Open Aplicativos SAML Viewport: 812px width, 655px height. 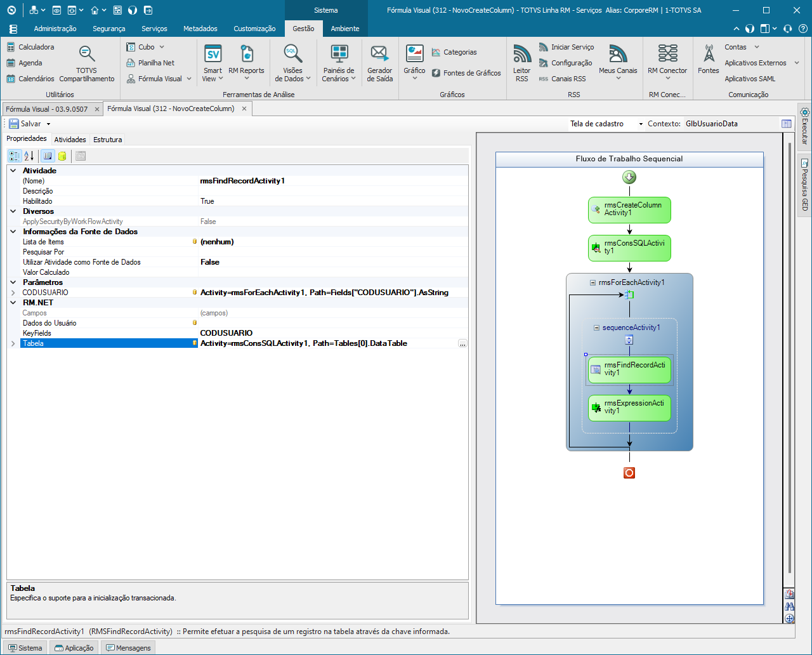(750, 79)
